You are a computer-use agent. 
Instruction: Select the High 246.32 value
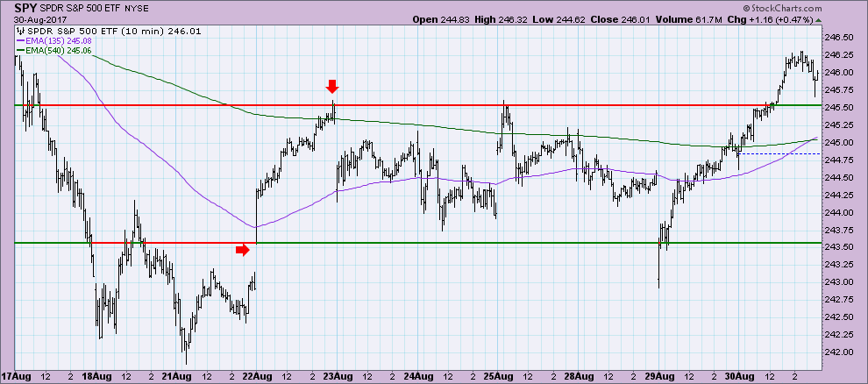(x=502, y=19)
